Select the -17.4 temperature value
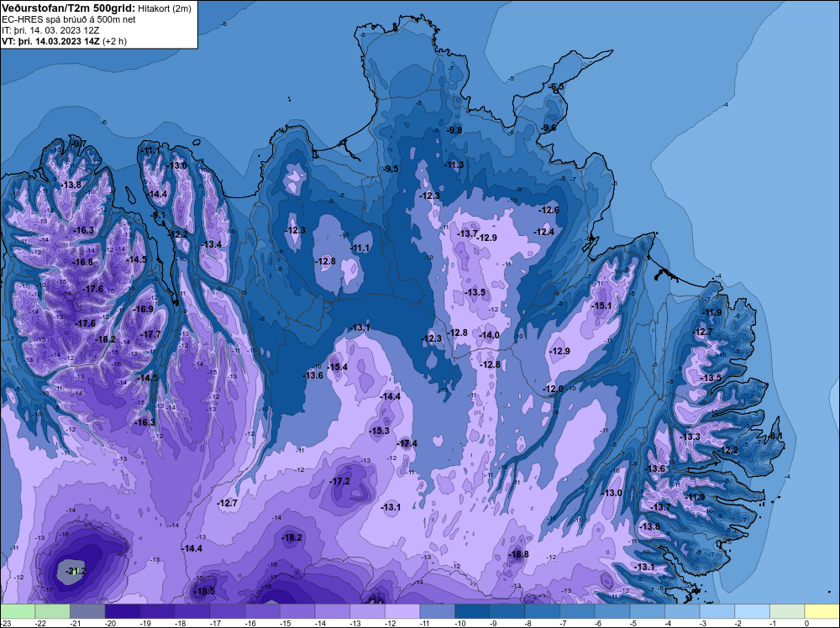 [407, 443]
